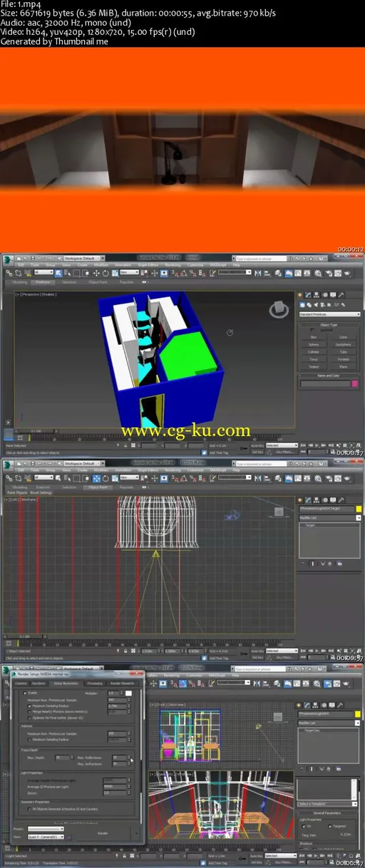Select the Tube primitive button
This screenshot has height=868, width=365.
click(x=343, y=352)
